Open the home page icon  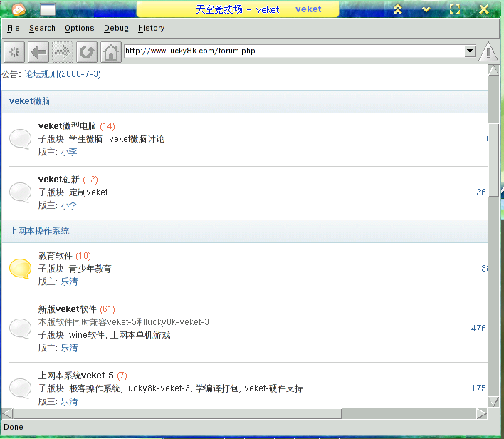[111, 52]
